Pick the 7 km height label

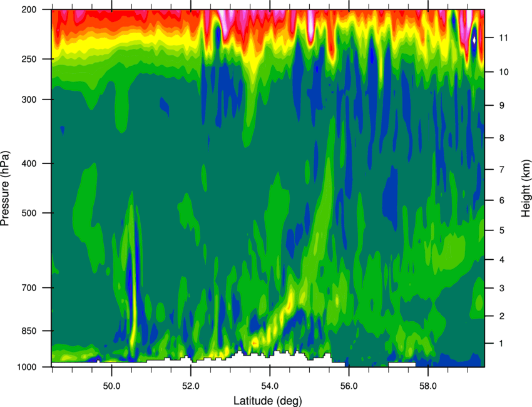(x=502, y=170)
